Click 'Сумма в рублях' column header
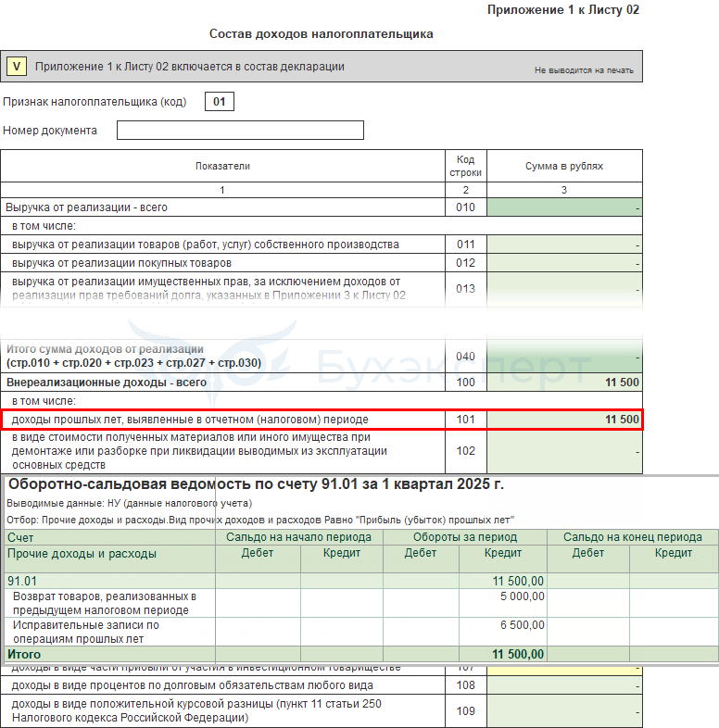This screenshot has height=728, width=719. [564, 166]
